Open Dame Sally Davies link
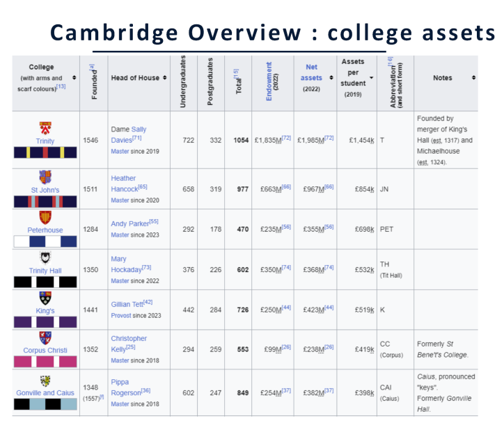Viewport: 504px width, 423px height. pos(128,134)
